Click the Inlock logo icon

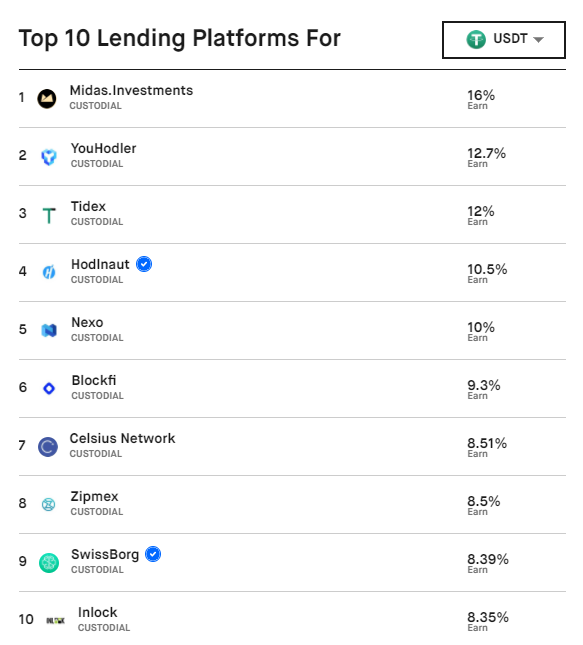coord(56,620)
